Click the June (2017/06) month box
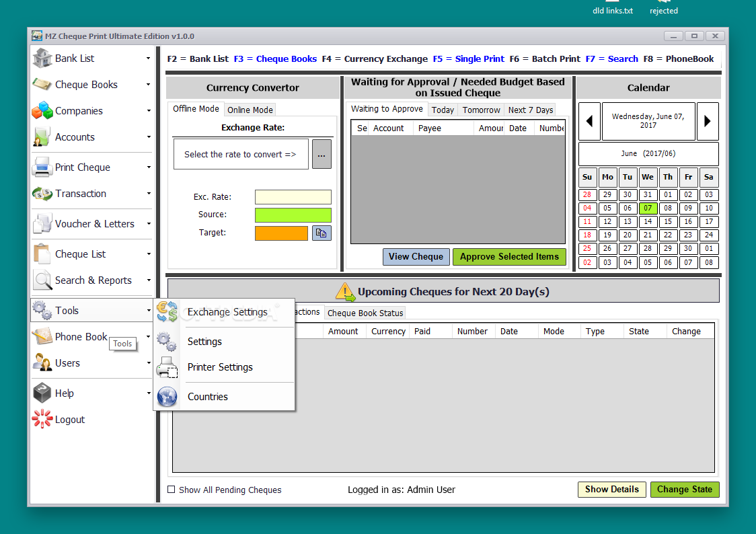Image resolution: width=756 pixels, height=534 pixels. click(x=648, y=153)
